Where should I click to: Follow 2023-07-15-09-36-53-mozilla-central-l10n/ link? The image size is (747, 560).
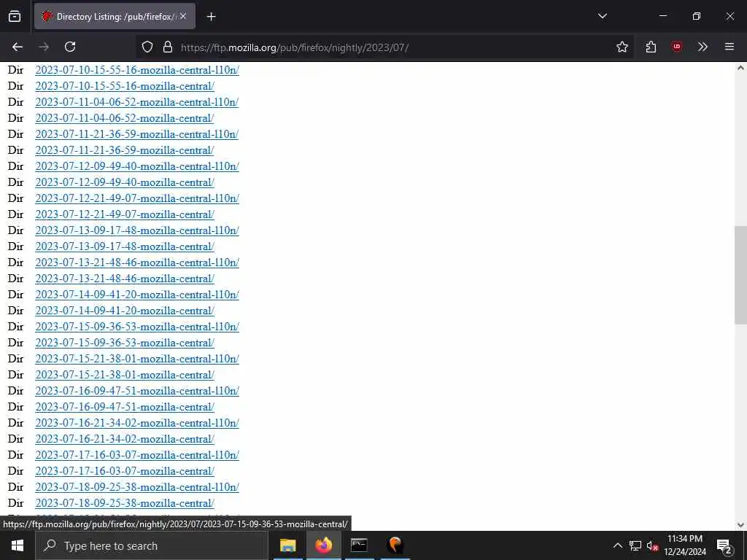(137, 327)
